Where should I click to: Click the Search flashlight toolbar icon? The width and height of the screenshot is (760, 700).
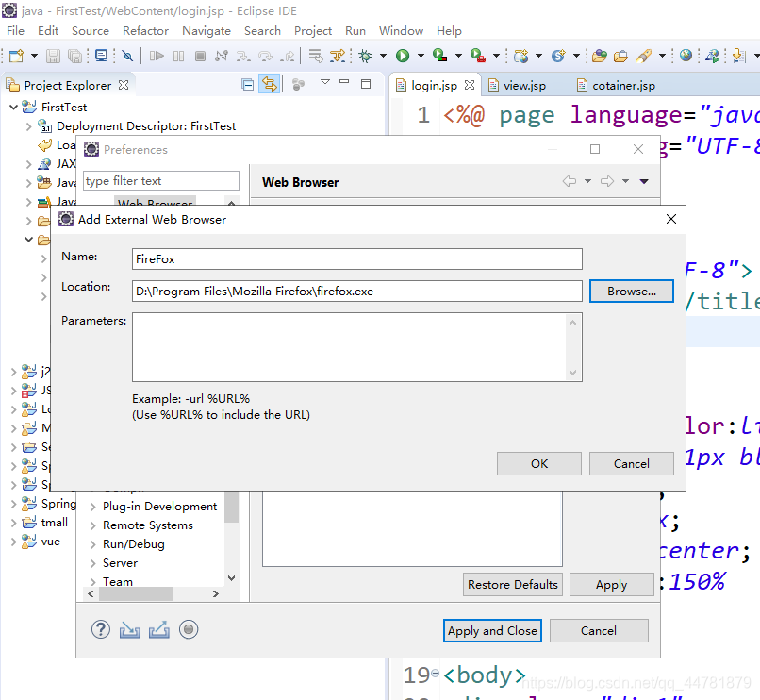pyautogui.click(x=644, y=56)
